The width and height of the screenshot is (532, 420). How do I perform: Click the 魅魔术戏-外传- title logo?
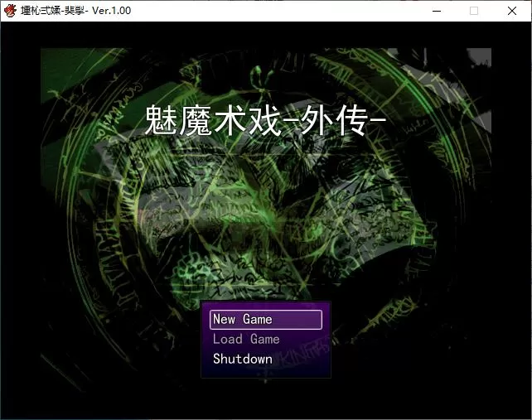coord(265,123)
